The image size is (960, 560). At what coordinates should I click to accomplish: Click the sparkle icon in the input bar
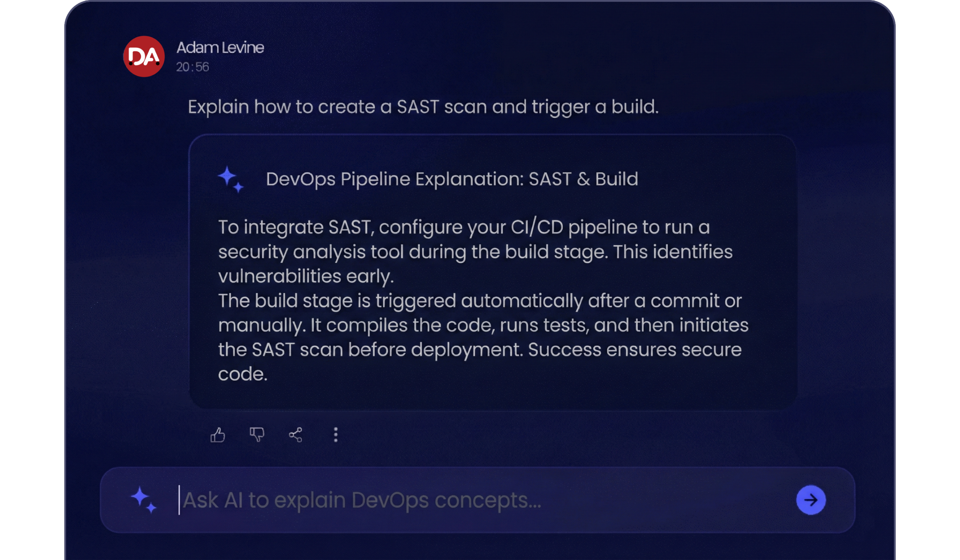point(144,500)
